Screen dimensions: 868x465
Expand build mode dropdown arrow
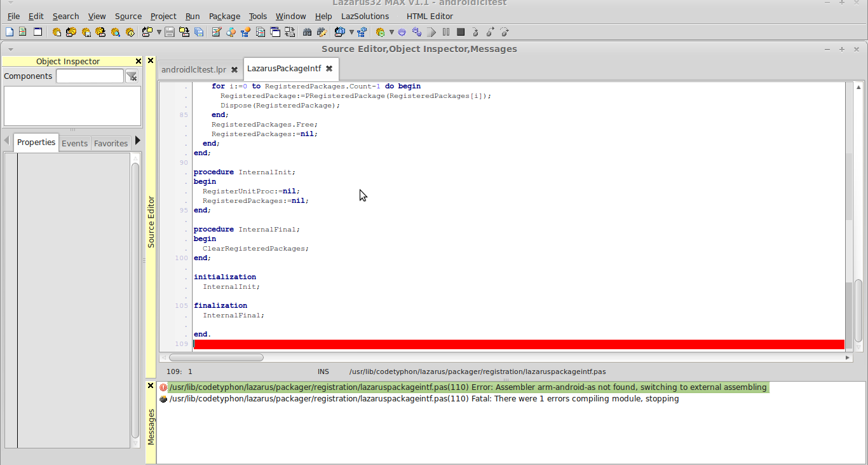391,32
